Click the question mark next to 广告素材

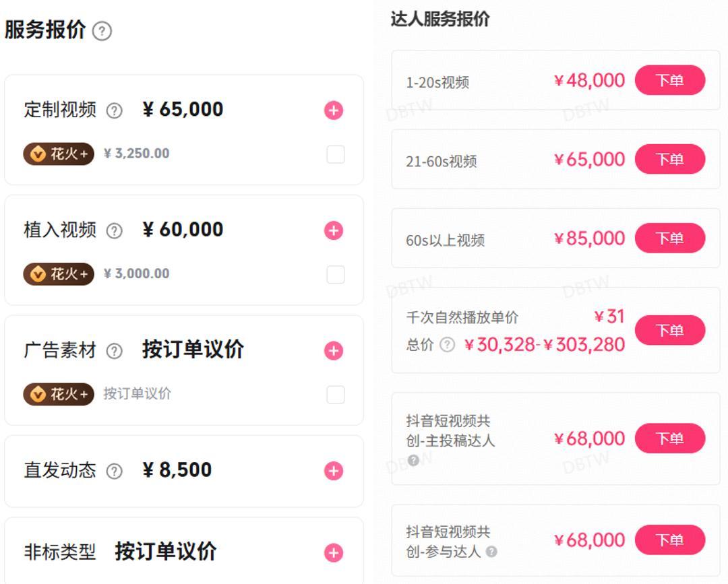(115, 351)
